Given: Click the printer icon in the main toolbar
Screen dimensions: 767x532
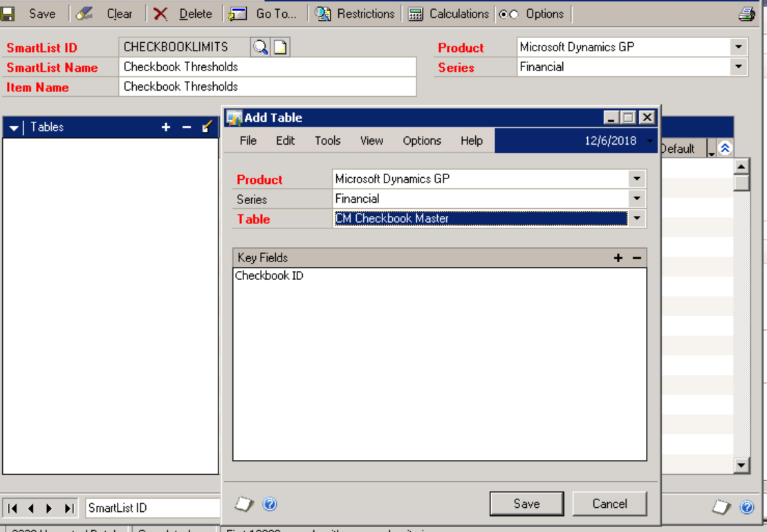Looking at the screenshot, I should 746,15.
